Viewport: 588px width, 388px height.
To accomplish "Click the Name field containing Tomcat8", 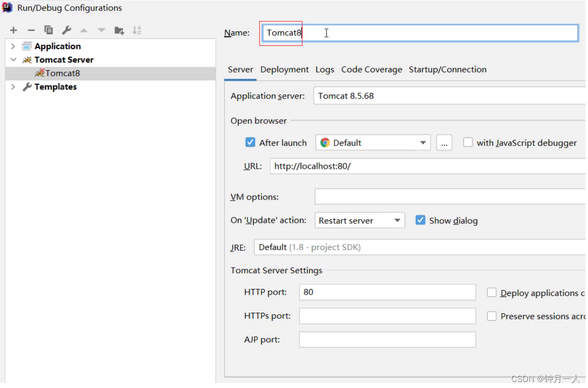I will coord(420,33).
